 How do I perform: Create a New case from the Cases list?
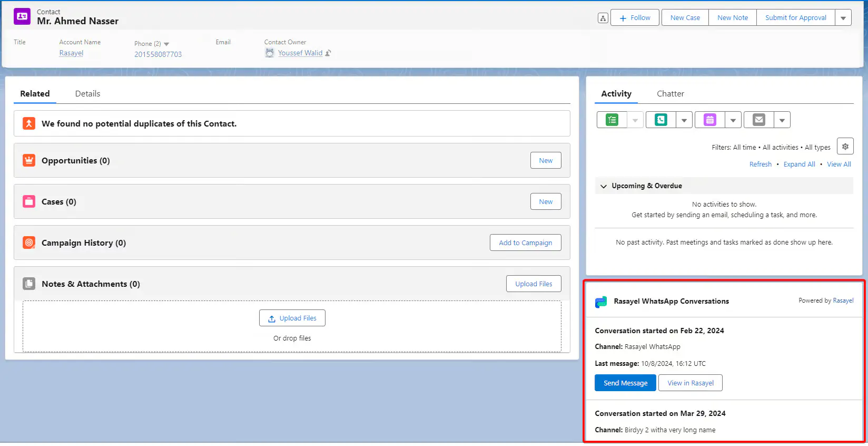546,201
